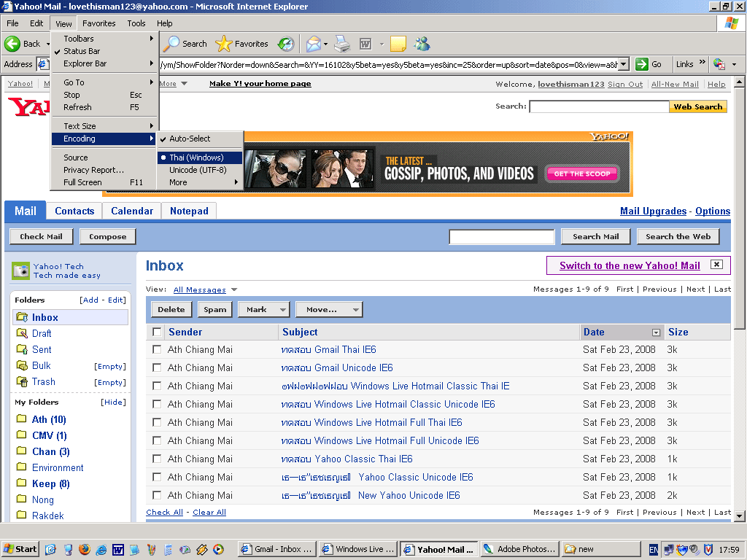Switch to Gmail - Inbox taskbar window

(x=276, y=549)
